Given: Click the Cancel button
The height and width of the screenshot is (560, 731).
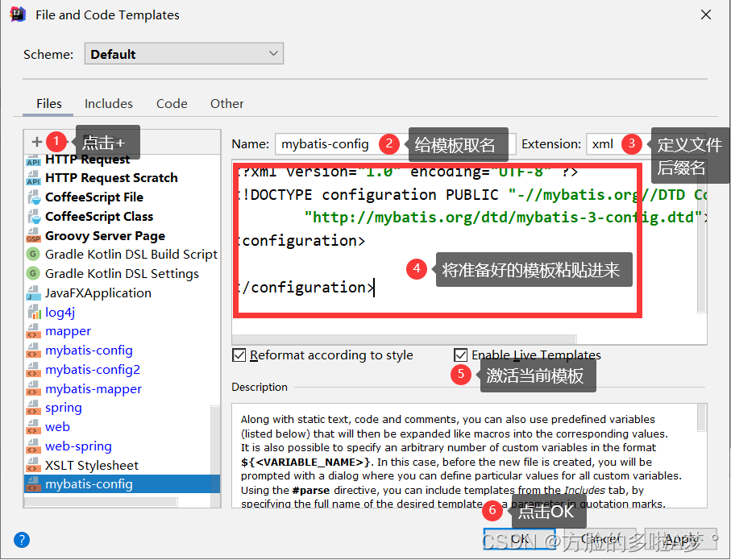Looking at the screenshot, I should pos(600,539).
